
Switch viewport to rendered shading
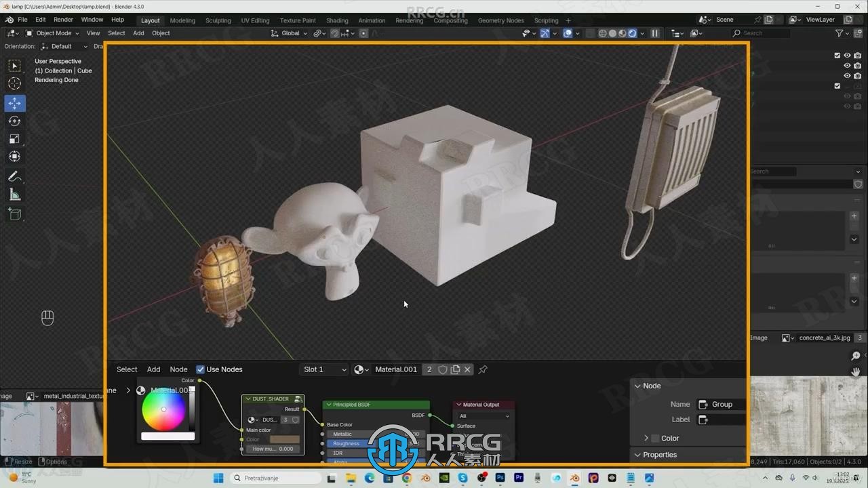click(x=632, y=33)
